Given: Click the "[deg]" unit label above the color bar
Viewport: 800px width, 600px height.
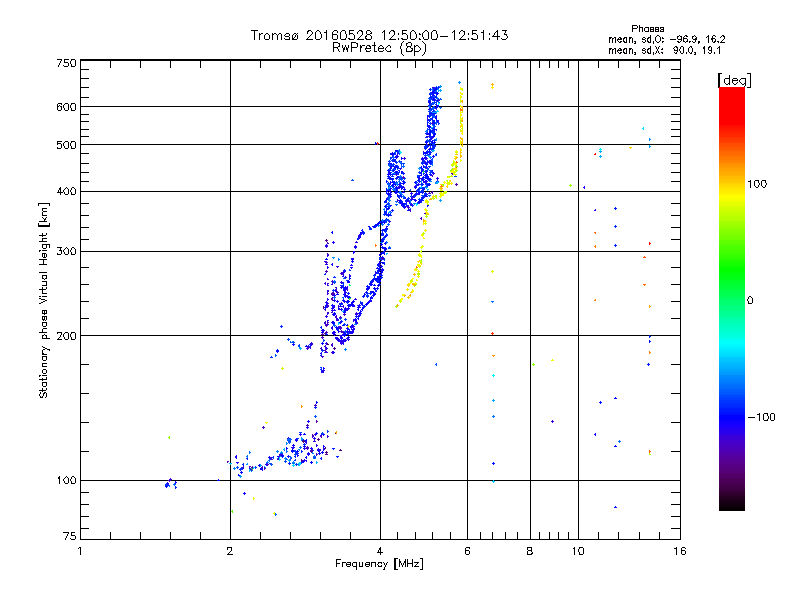Looking at the screenshot, I should 734,80.
